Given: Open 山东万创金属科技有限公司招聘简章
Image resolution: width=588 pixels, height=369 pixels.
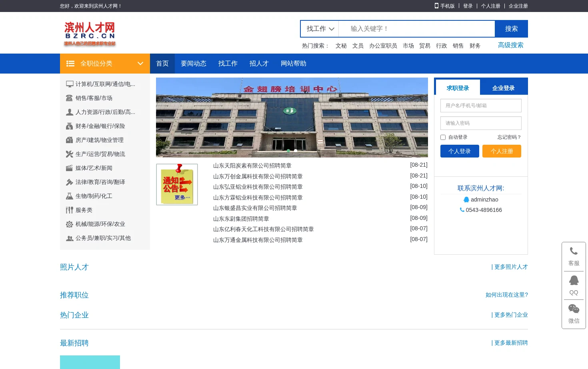Looking at the screenshot, I should tap(258, 176).
